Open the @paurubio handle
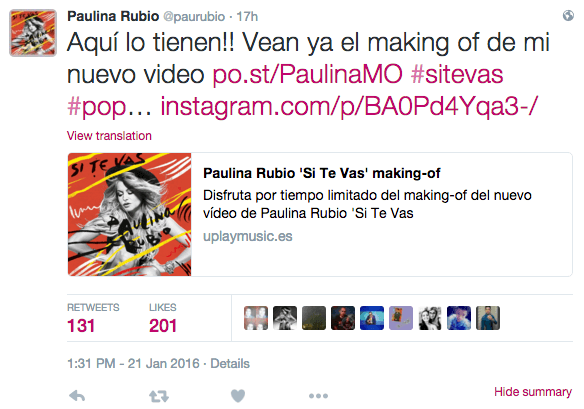The image size is (584, 409). pyautogui.click(x=194, y=17)
